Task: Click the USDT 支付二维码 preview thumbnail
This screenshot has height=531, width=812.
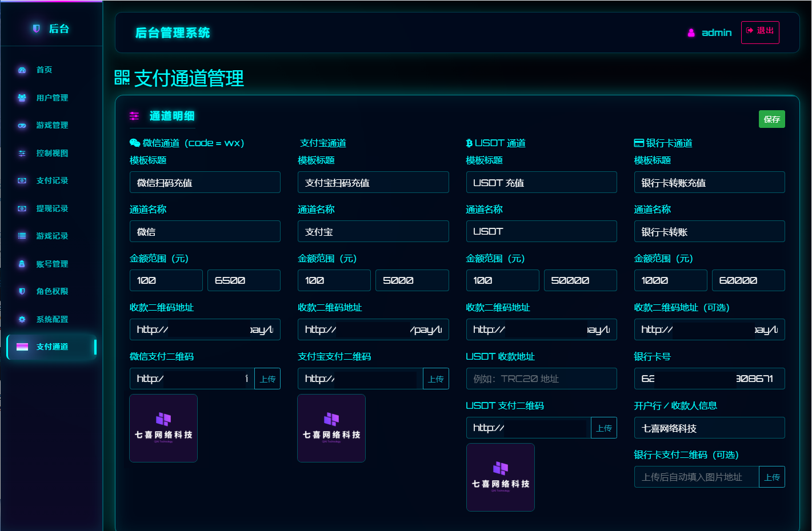Action: tap(501, 477)
